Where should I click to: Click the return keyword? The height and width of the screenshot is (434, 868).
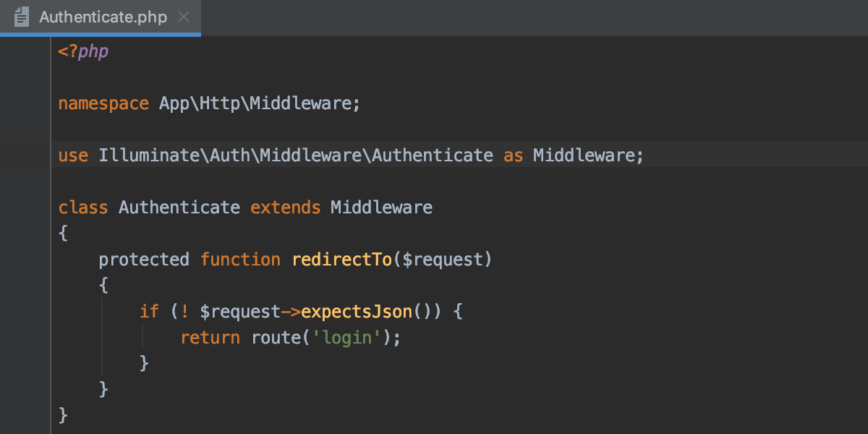pyautogui.click(x=210, y=337)
